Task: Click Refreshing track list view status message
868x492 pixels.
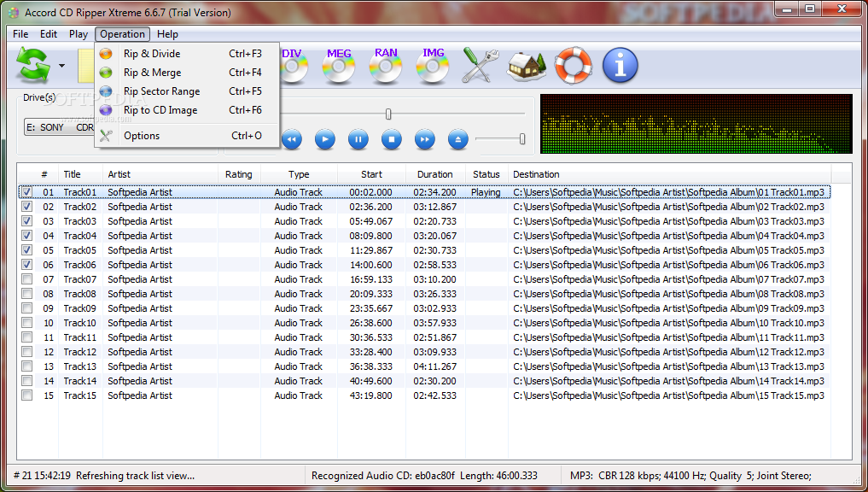Action: [135, 476]
